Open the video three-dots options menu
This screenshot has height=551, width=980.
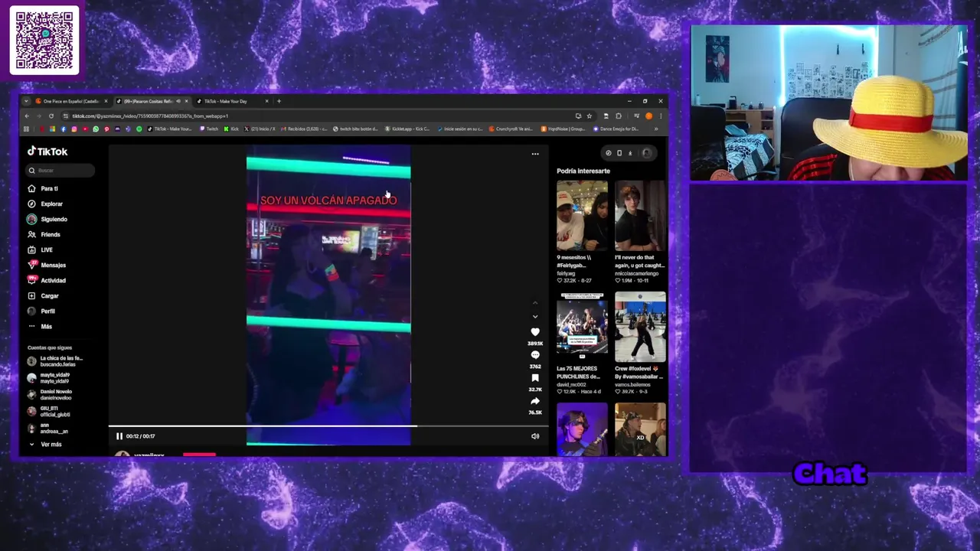pos(535,154)
